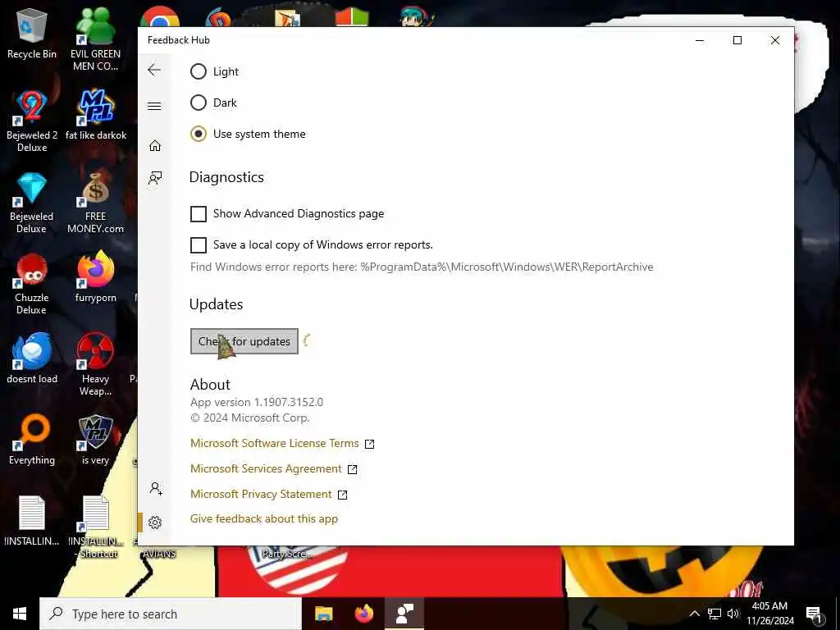Screen dimensions: 840x630
Task: Select the doesnt load Thunderbird icon
Action: 32,358
